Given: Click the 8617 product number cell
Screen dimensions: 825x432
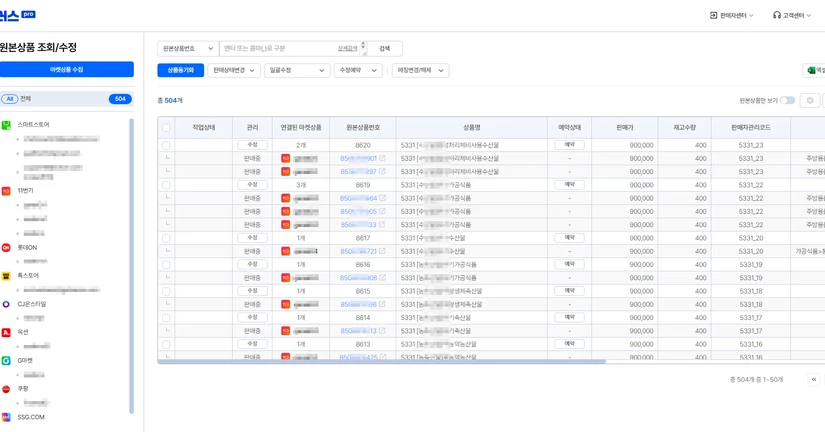Looking at the screenshot, I should [363, 238].
